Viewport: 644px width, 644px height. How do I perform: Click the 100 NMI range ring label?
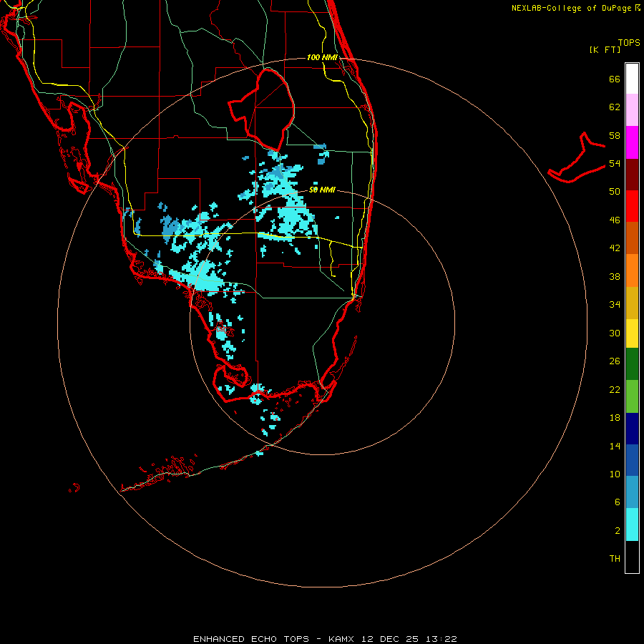point(322,57)
